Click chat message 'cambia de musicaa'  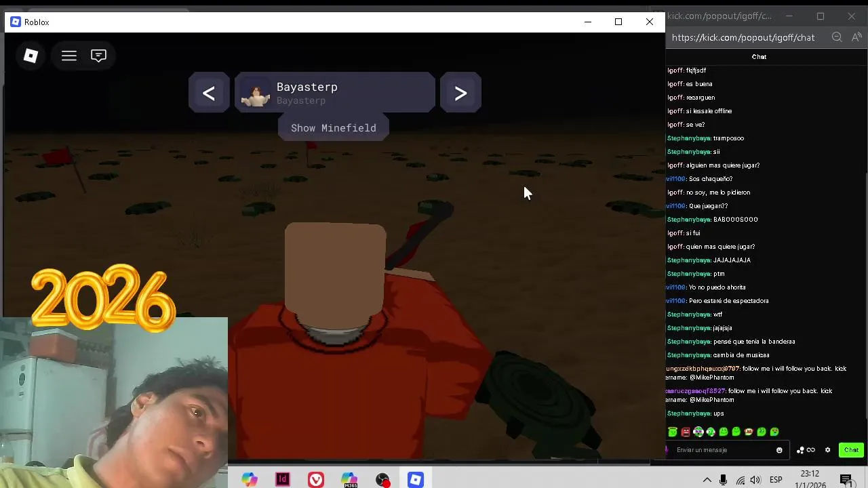pyautogui.click(x=741, y=355)
